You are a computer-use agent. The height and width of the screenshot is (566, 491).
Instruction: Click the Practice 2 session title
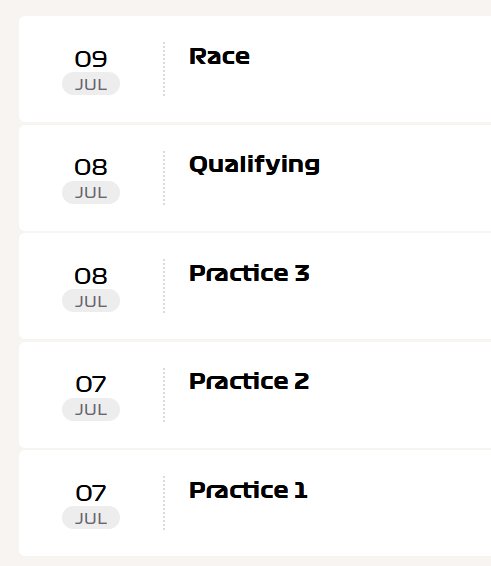point(249,382)
